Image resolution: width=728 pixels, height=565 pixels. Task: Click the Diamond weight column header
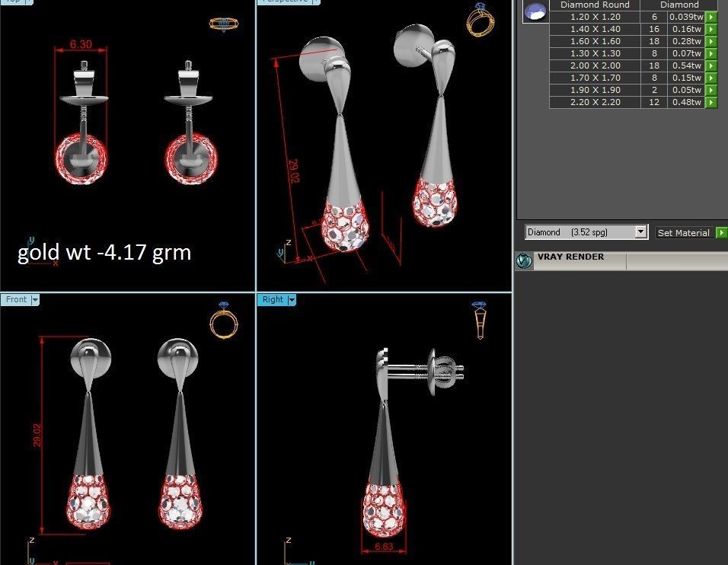pos(679,5)
